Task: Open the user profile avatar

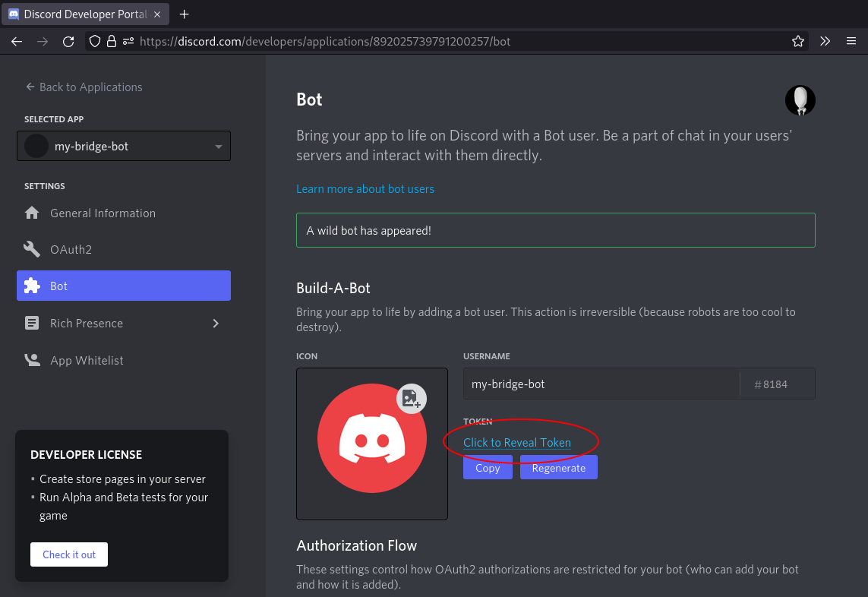Action: (x=800, y=100)
